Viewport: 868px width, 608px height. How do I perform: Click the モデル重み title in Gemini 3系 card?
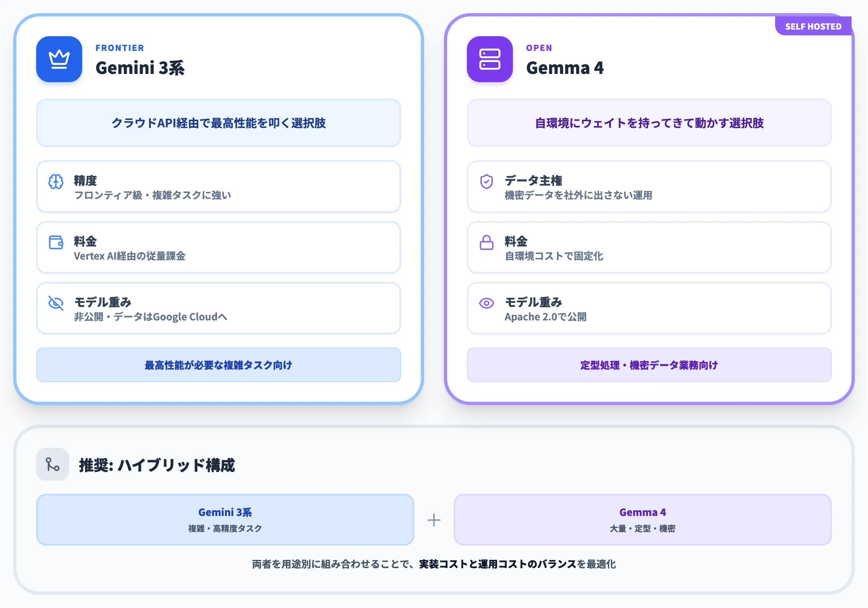coord(103,302)
